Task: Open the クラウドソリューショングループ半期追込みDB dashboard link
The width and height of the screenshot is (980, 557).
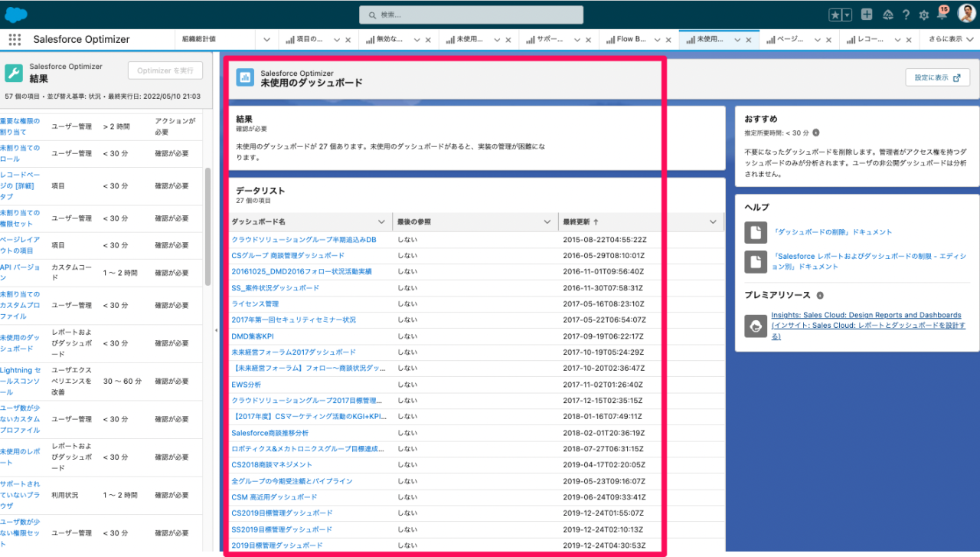Action: coord(304,240)
